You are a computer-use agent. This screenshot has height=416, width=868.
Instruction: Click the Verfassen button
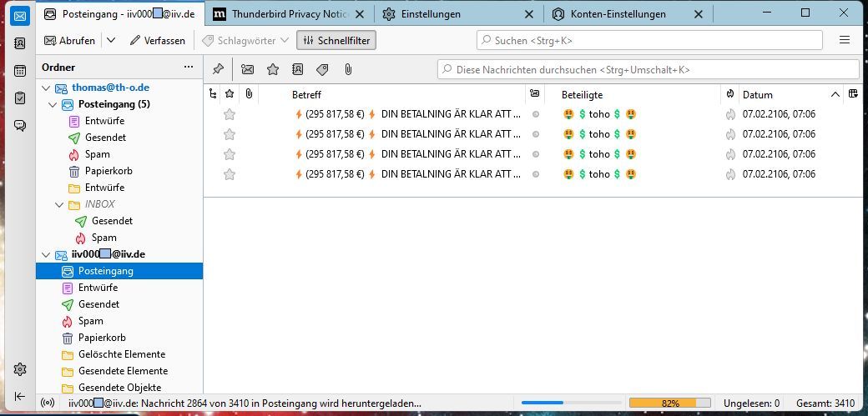point(157,40)
